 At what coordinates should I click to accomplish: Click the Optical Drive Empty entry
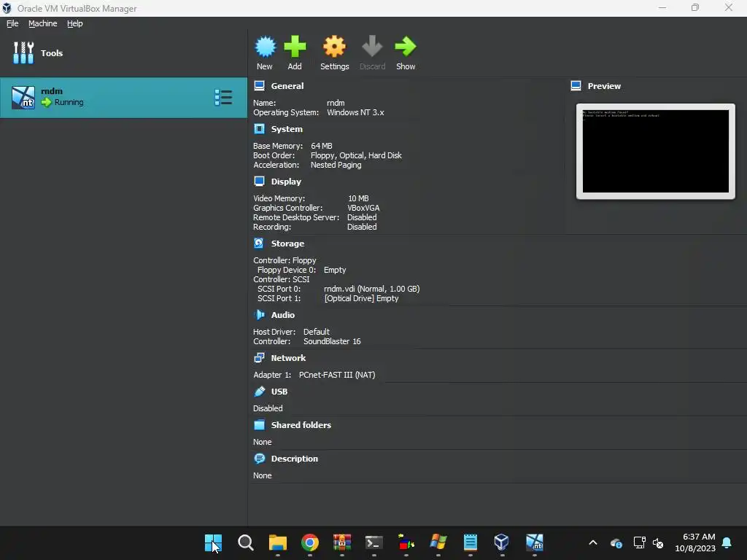tap(361, 298)
